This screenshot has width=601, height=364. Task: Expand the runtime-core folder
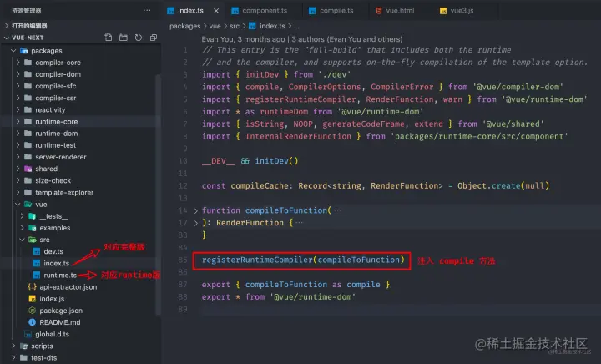point(18,121)
